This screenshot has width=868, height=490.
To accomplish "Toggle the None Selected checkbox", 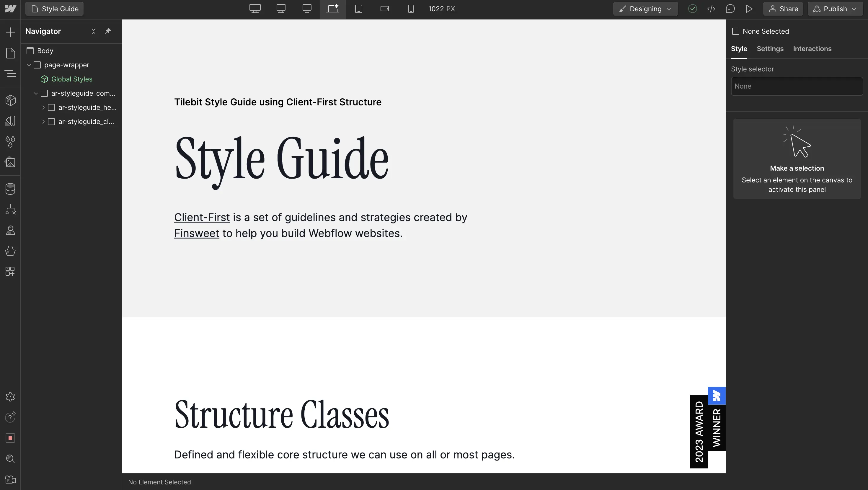I will pyautogui.click(x=735, y=31).
